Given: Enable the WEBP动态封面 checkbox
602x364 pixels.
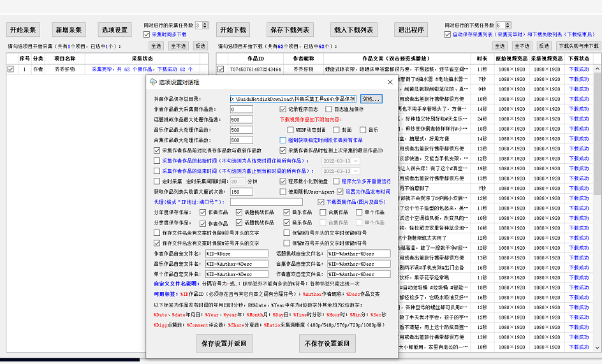Looking at the screenshot, I should click(291, 129).
